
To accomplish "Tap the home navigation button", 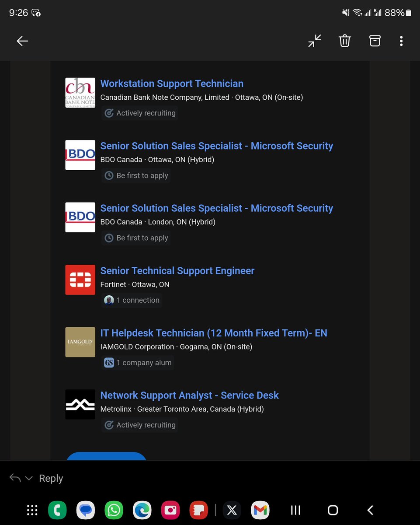I will click(333, 510).
